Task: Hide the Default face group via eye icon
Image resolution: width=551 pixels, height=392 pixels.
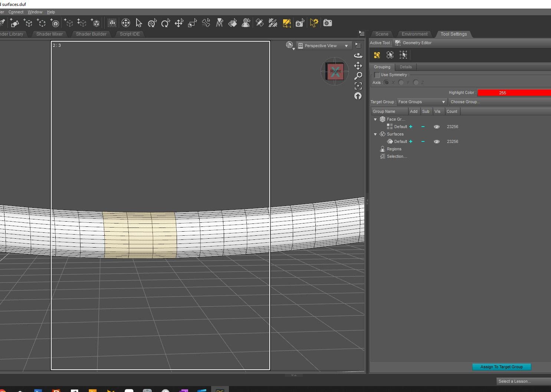Action: point(437,127)
